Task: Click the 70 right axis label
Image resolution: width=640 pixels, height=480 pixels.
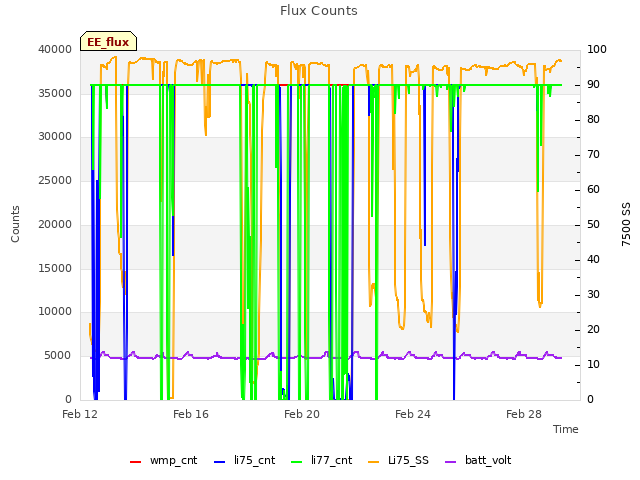Action: tap(593, 155)
